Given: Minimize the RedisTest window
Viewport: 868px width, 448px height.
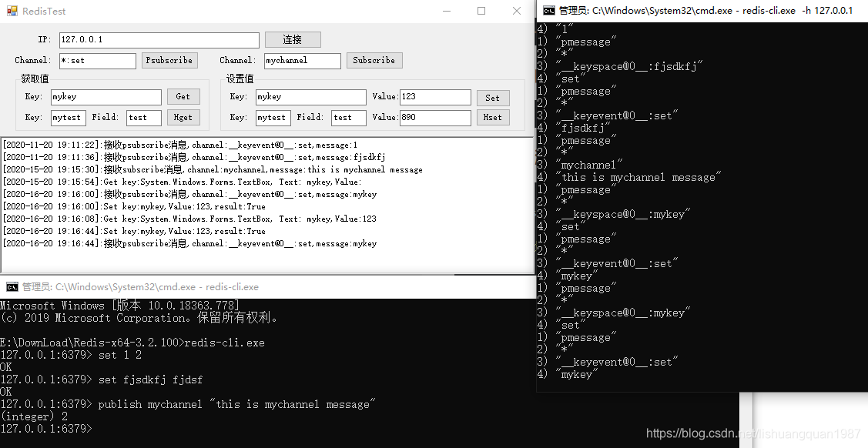Looking at the screenshot, I should point(446,12).
